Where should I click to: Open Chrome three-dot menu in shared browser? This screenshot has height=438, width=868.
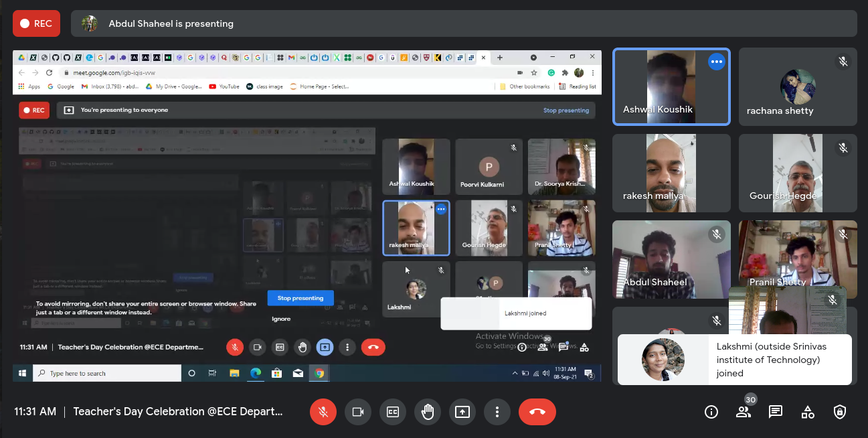pos(593,72)
